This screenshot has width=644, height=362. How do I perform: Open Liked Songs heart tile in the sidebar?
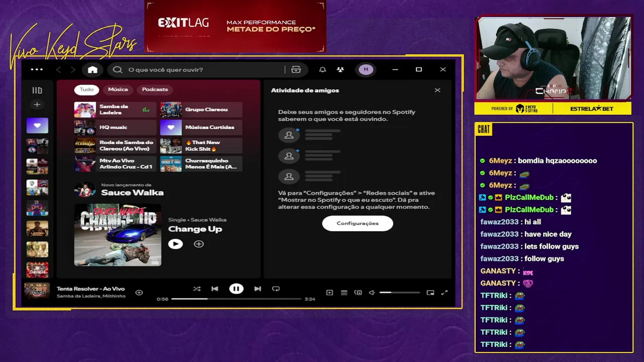pos(37,126)
